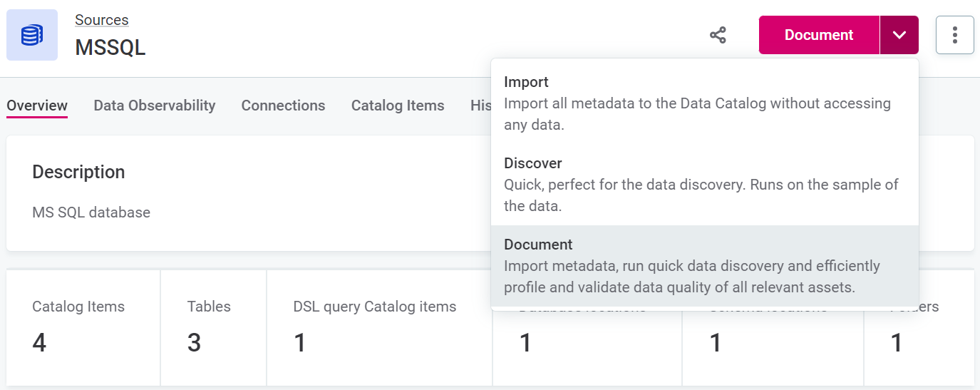
Task: Click the MSSQL database source icon
Action: tap(32, 35)
